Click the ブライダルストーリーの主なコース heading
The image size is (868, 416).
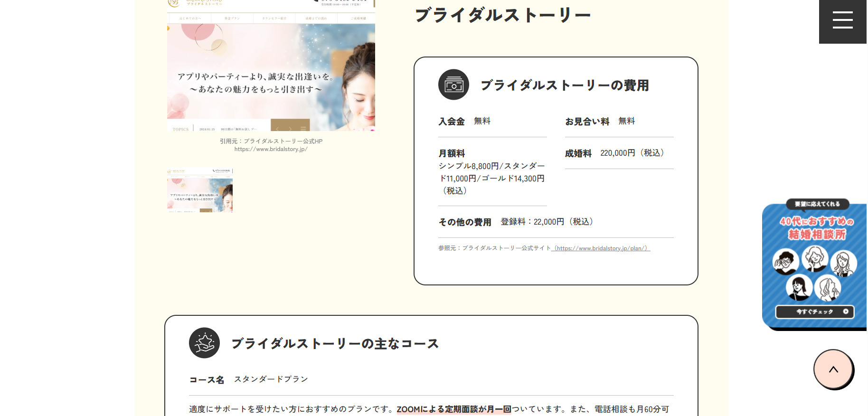coord(335,343)
